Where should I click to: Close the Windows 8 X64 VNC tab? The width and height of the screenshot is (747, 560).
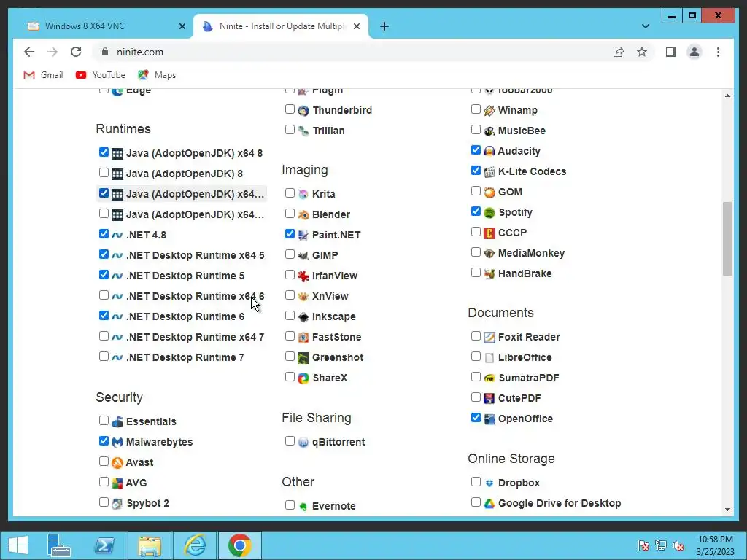pyautogui.click(x=182, y=26)
